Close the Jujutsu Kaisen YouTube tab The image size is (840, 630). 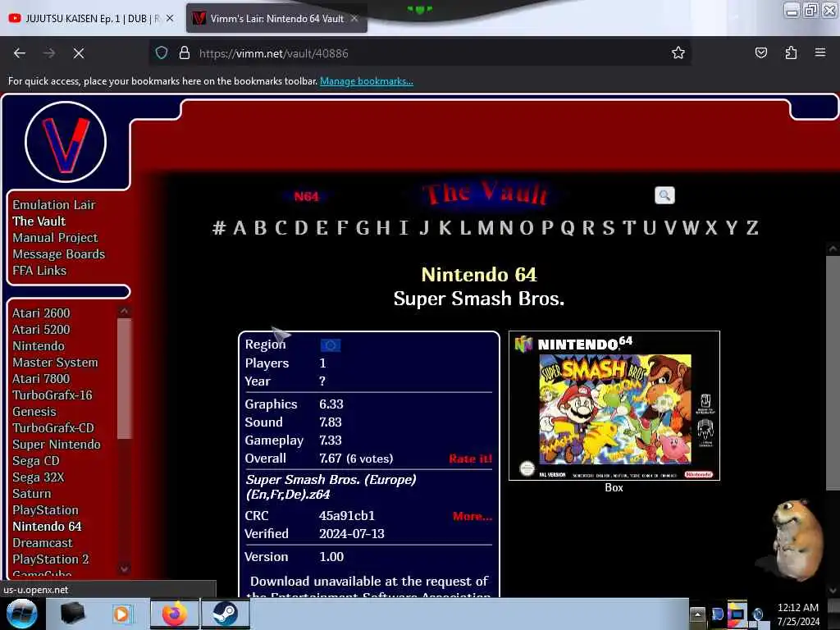click(x=170, y=18)
